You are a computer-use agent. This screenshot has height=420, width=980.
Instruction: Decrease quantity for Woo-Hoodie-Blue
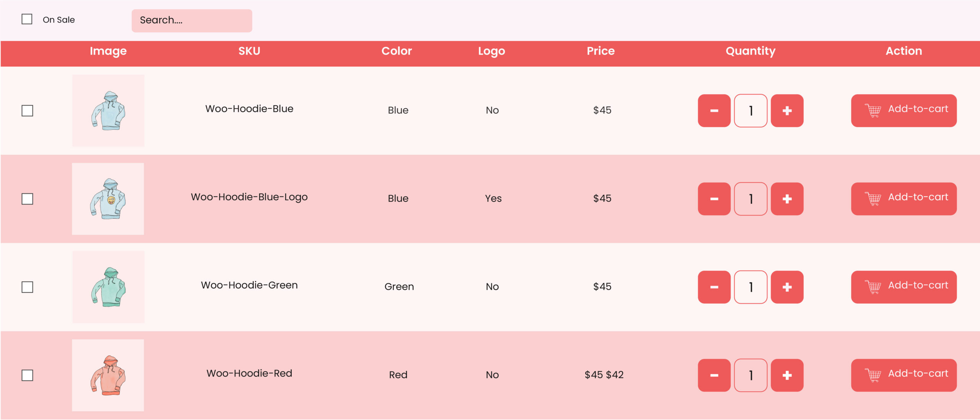pyautogui.click(x=714, y=111)
